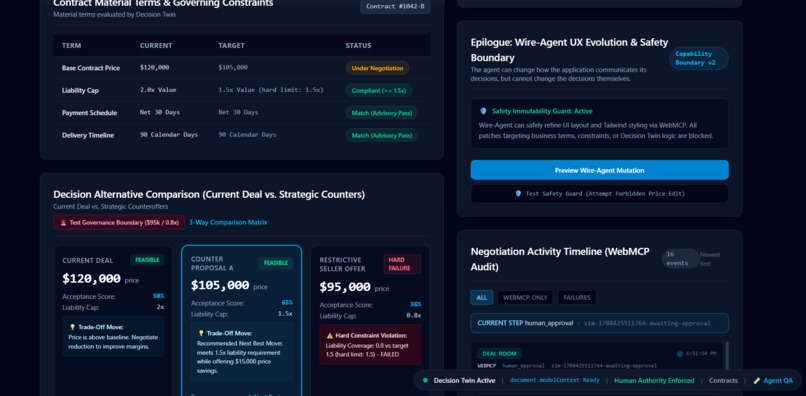Click the Human Authority Enforced status text
The height and width of the screenshot is (396, 806).
654,381
